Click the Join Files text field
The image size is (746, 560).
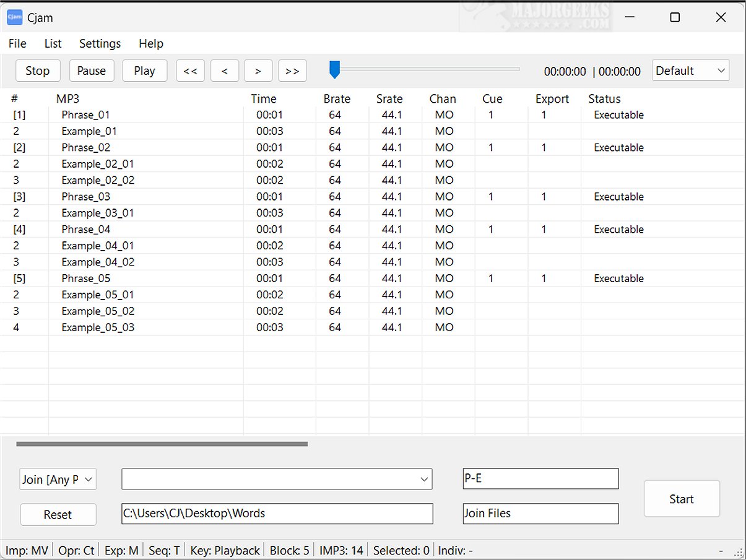point(540,514)
